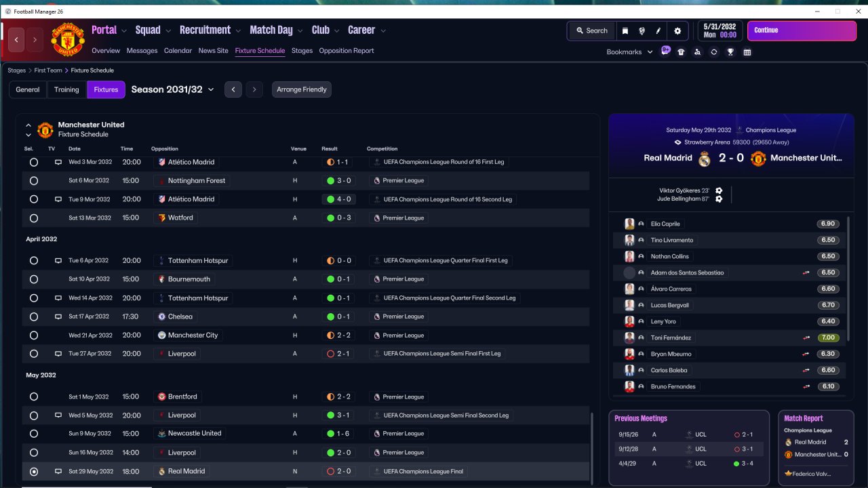Click the Manchester United crest in the header
This screenshot has height=488, width=868.
68,40
